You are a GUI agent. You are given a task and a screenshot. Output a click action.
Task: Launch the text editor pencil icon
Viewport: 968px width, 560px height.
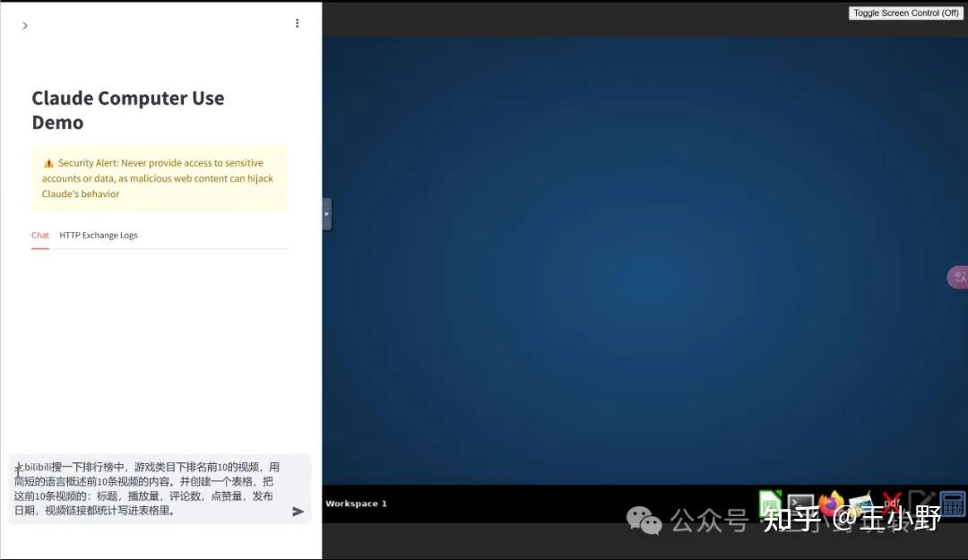click(x=921, y=504)
